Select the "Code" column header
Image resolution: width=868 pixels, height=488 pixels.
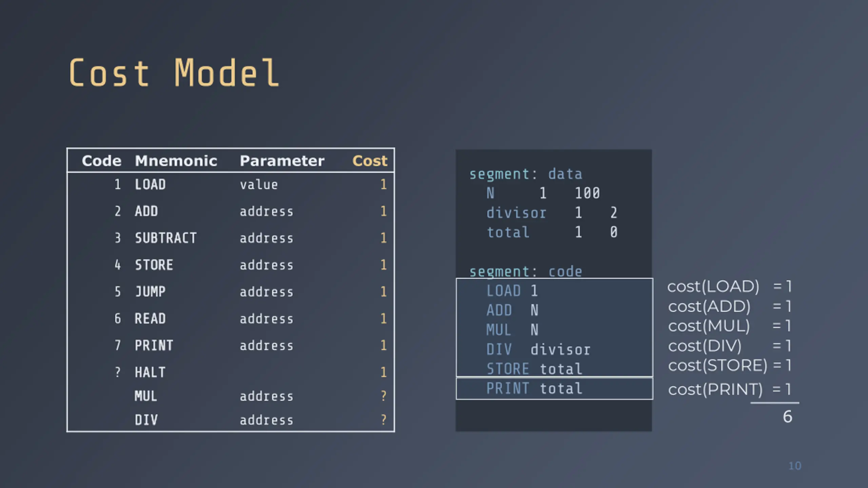click(101, 161)
